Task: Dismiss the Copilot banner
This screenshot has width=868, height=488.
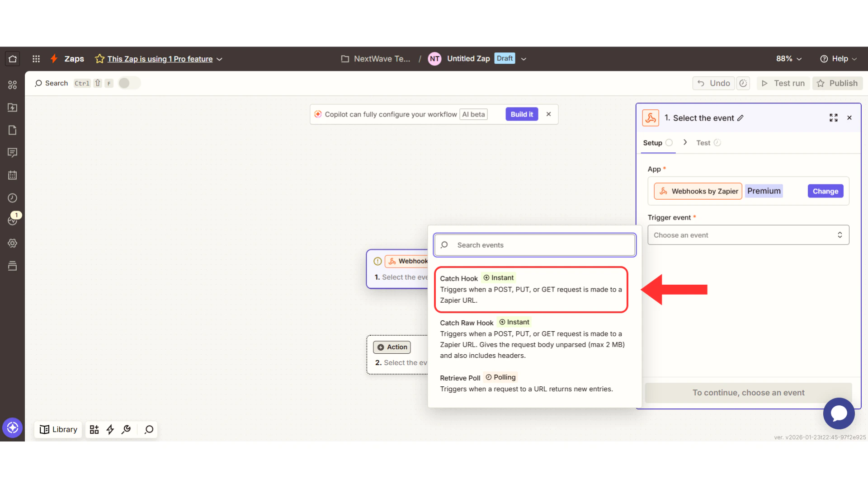Action: [548, 114]
